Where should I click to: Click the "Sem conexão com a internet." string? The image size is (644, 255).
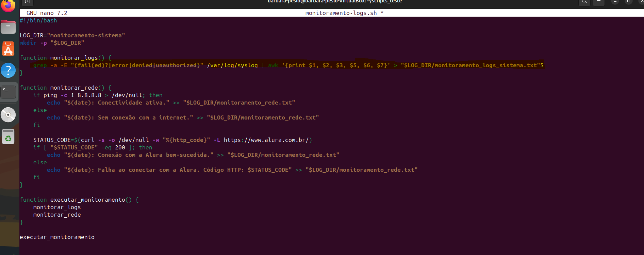(129, 117)
